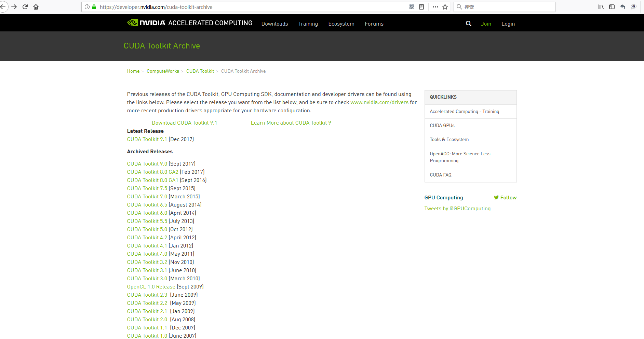Viewport: 644px width, 339px height.
Task: Toggle reader view icon
Action: coord(421,7)
